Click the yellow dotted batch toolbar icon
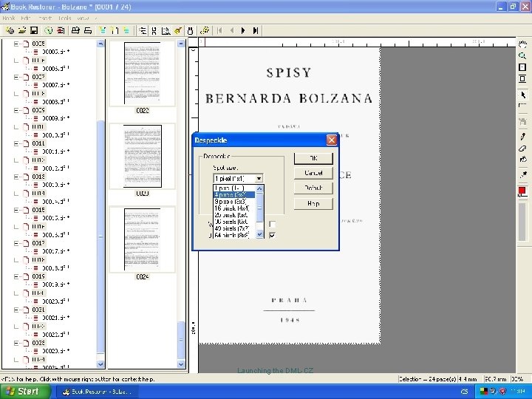The width and height of the screenshot is (532, 399). pyautogui.click(x=204, y=30)
